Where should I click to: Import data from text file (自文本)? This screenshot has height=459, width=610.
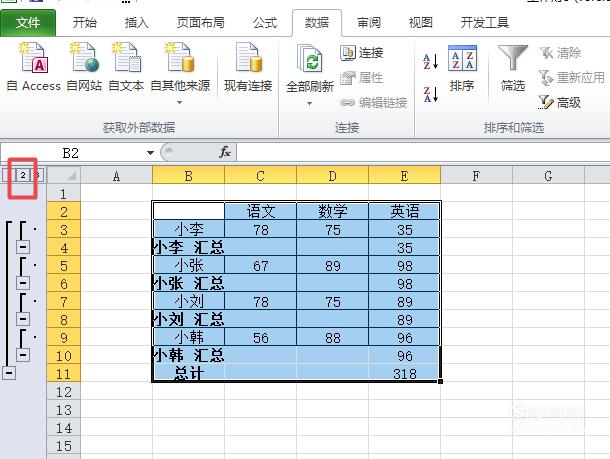[126, 66]
